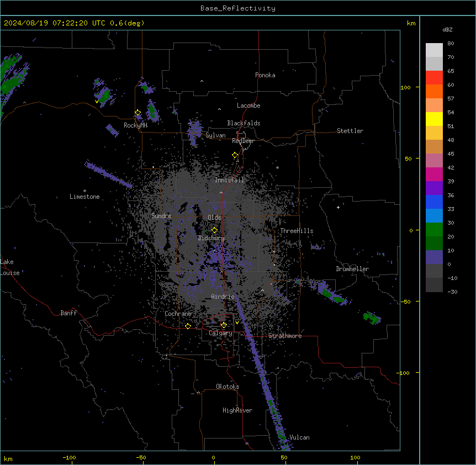
Task: Click the 65 value in the dBZ legend
Action: (451, 71)
